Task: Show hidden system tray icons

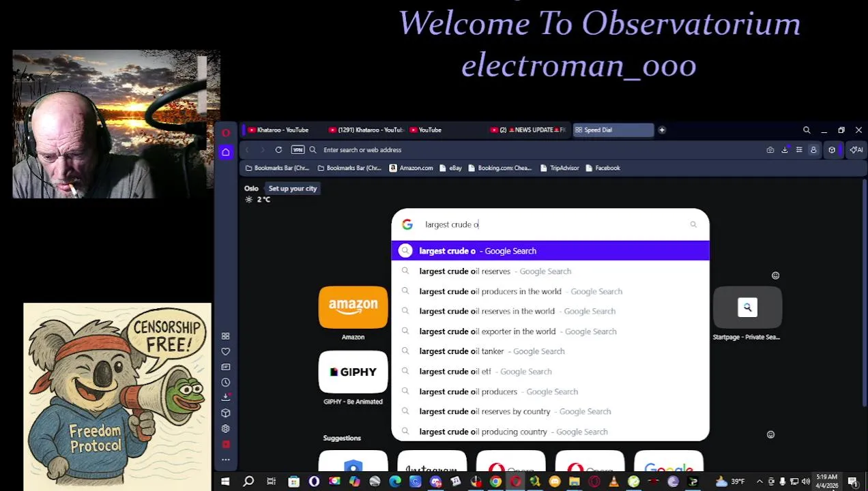Action: click(759, 481)
